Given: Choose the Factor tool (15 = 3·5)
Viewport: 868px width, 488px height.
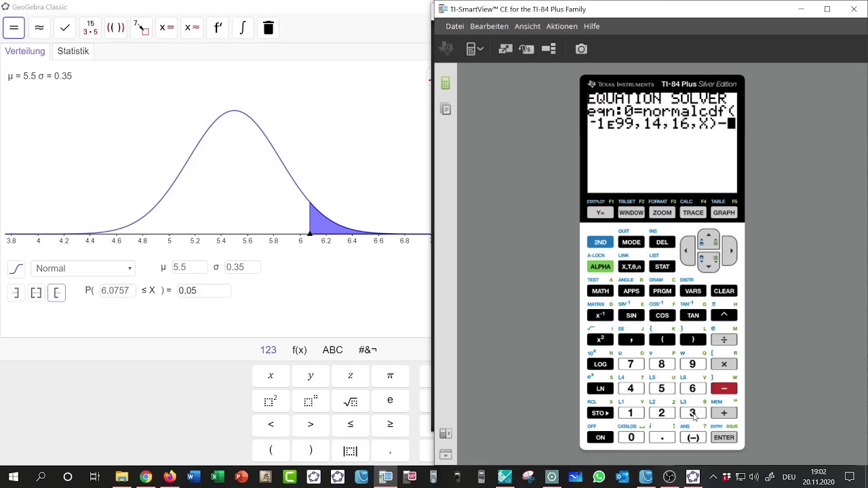Looking at the screenshot, I should click(90, 28).
